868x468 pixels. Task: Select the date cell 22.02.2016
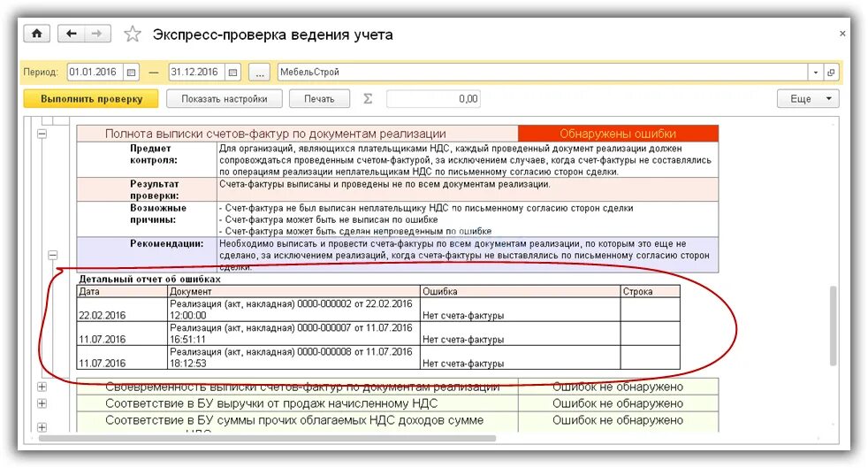(122, 310)
